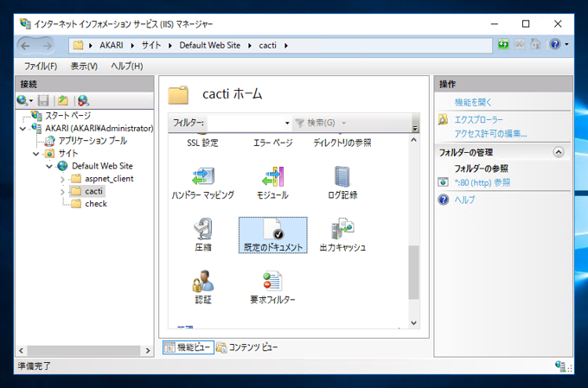The height and width of the screenshot is (388, 588).
Task: Click the ディレクトリの参照 feature label
Action: pyautogui.click(x=342, y=143)
